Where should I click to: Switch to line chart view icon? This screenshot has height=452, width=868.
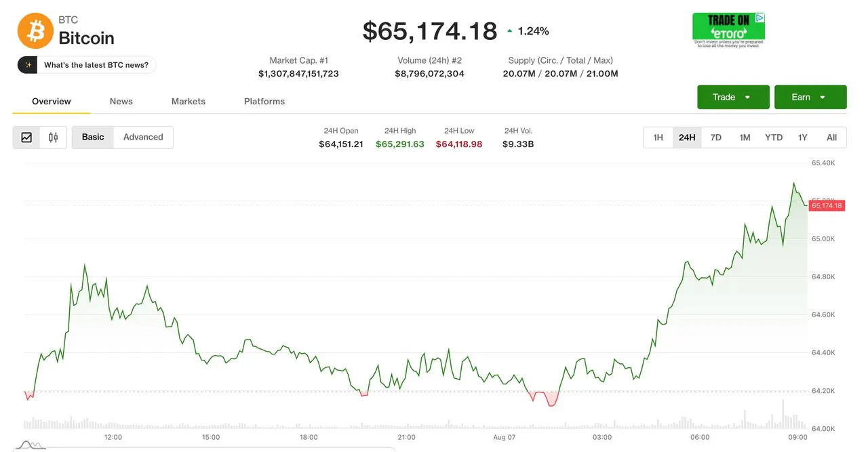26,138
